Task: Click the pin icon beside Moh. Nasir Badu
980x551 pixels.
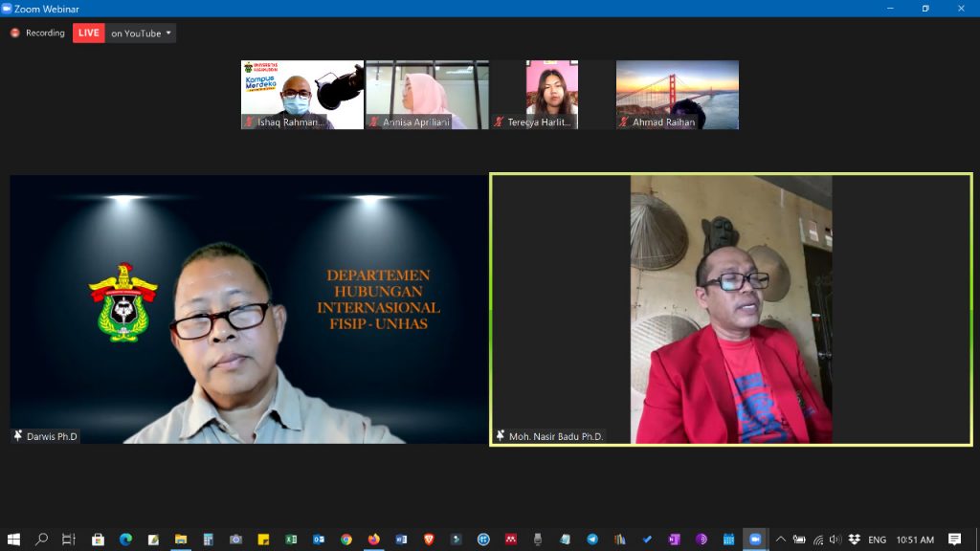Action: coord(501,436)
